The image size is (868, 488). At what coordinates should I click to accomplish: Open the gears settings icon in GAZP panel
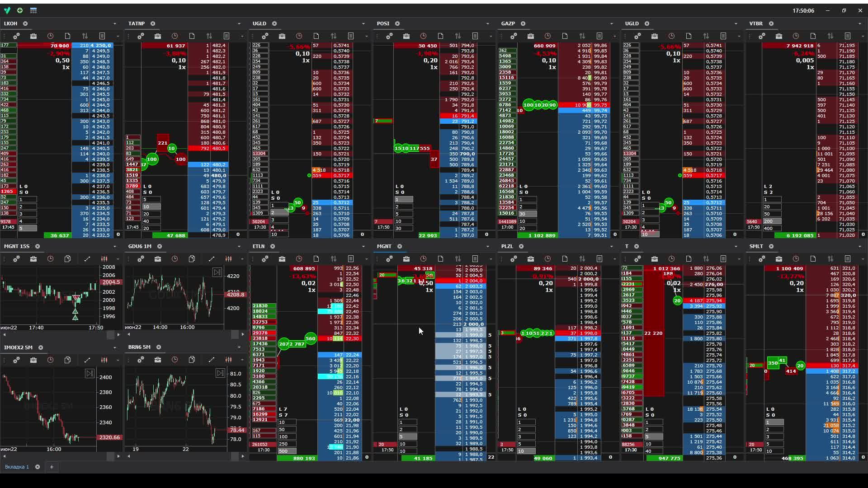(x=514, y=36)
